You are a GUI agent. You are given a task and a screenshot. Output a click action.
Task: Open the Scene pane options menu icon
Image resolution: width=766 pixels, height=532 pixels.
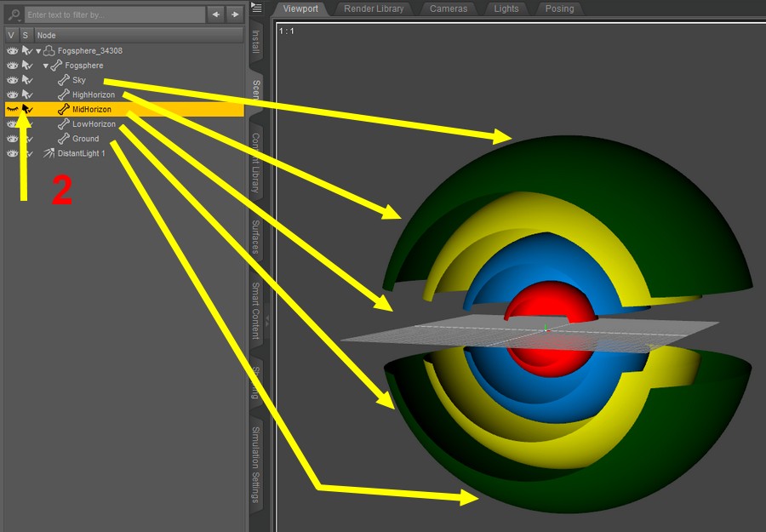point(256,8)
